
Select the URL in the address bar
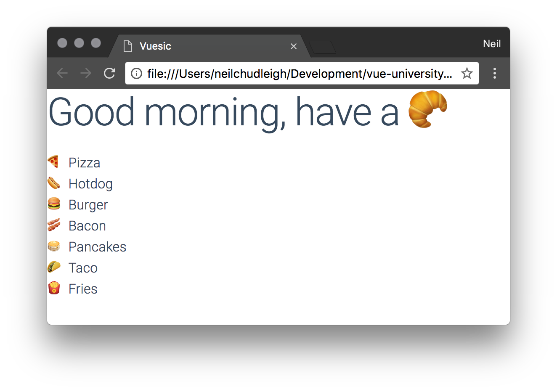[x=300, y=73]
